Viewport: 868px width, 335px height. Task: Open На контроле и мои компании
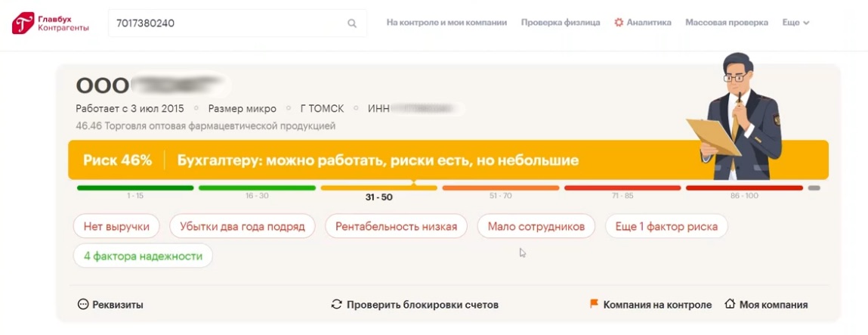(446, 23)
